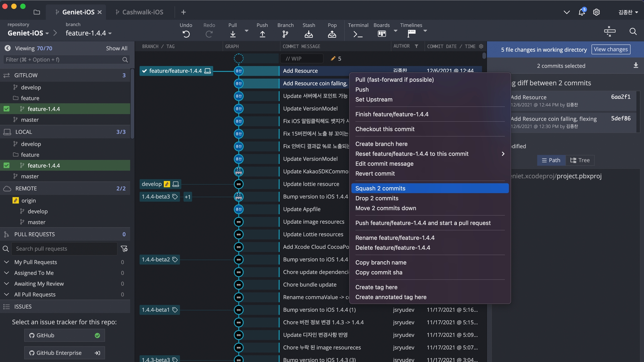Switch to the Cashwalk-iOS tab

tap(143, 12)
